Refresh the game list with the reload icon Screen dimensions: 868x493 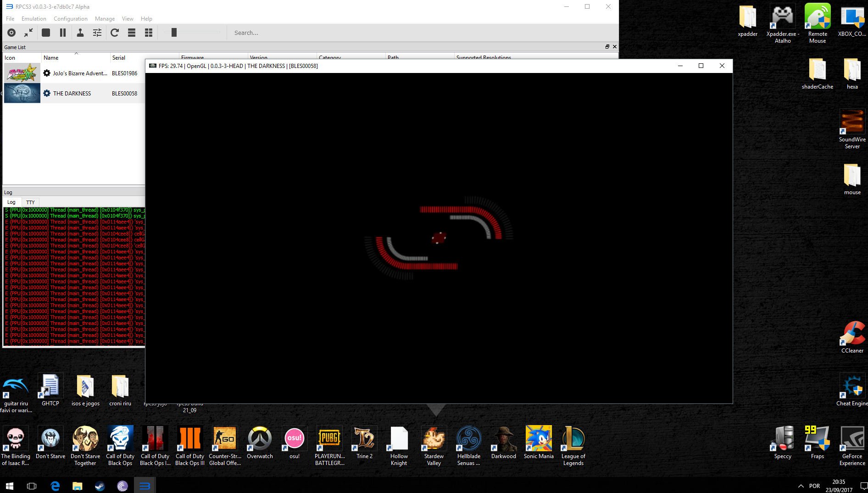point(115,33)
